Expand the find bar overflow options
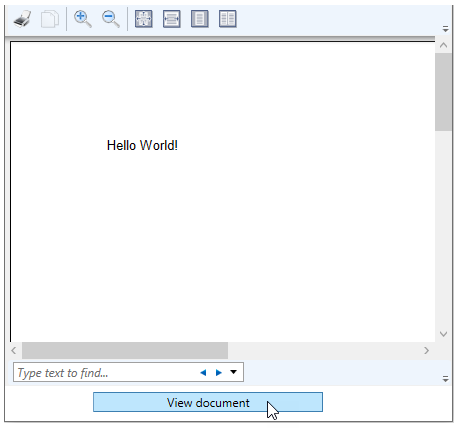The image size is (456, 428). pos(445,379)
